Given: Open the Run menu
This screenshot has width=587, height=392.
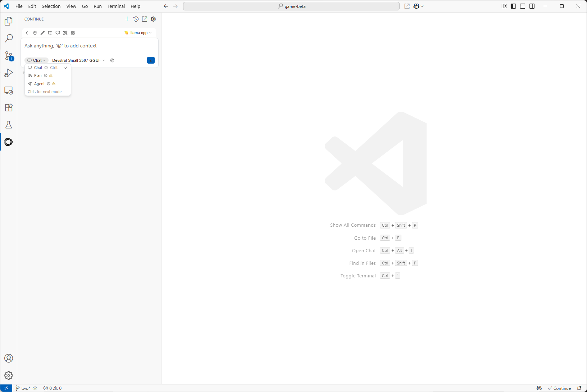Looking at the screenshot, I should (97, 6).
